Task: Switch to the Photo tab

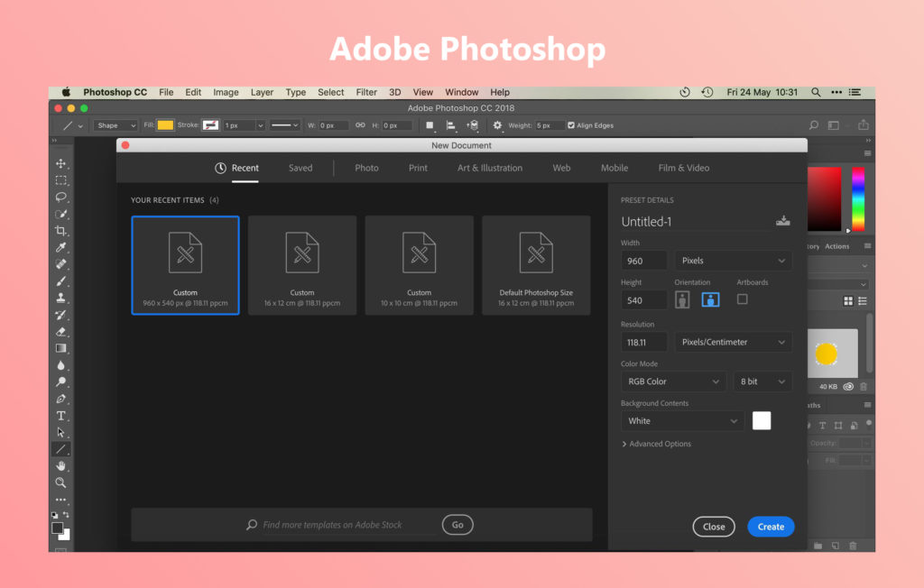Action: pos(366,168)
